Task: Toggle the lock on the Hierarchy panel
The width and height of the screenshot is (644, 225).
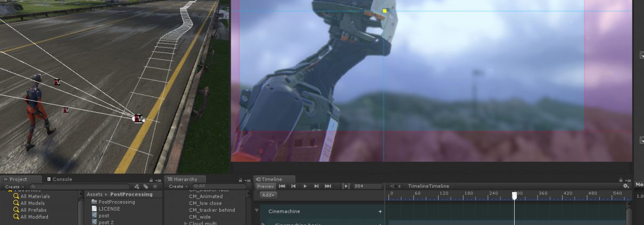Action: pos(241,180)
